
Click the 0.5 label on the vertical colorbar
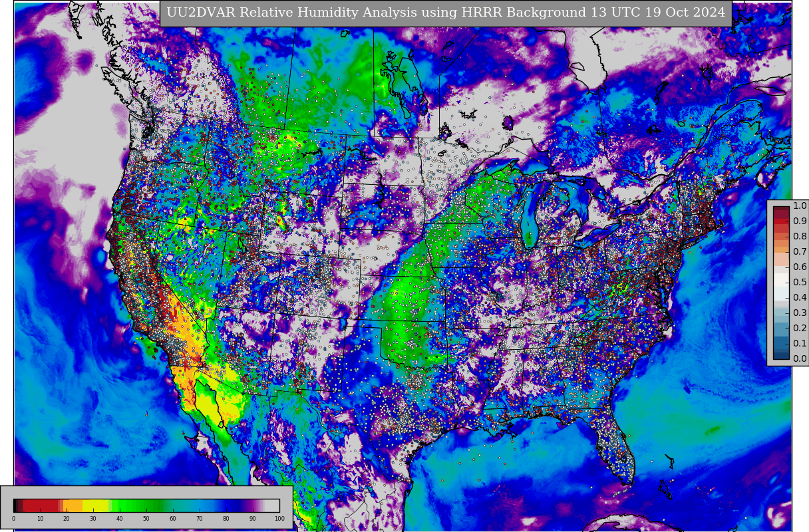tap(800, 283)
